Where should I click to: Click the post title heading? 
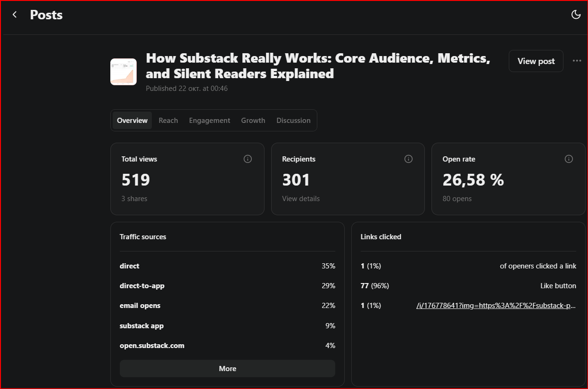coord(318,66)
